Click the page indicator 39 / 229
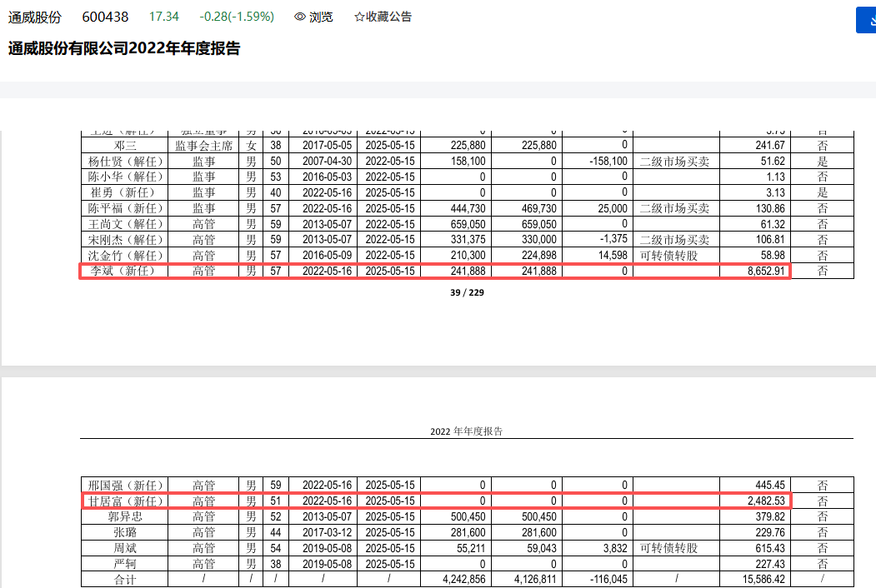This screenshot has height=588, width=876. pyautogui.click(x=466, y=293)
